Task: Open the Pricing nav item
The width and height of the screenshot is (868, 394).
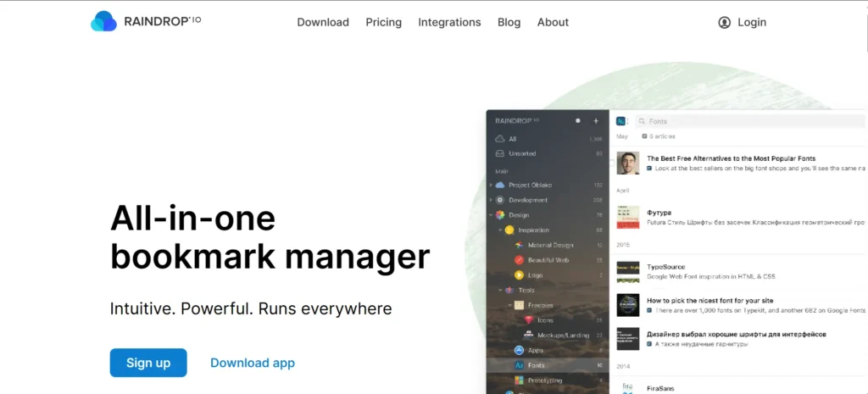Action: point(384,22)
